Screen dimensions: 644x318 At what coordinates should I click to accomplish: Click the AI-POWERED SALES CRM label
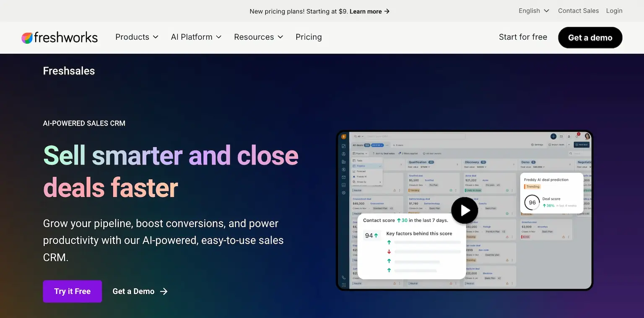point(84,123)
